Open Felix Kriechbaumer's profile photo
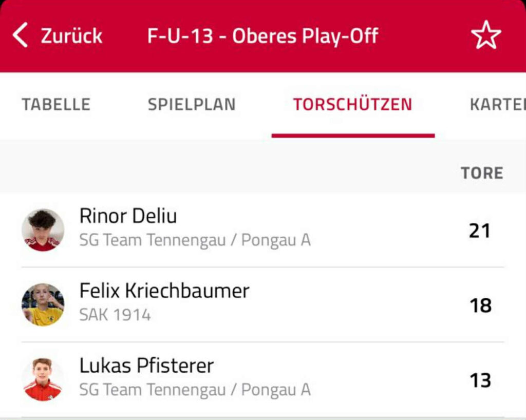The width and height of the screenshot is (526, 420). pyautogui.click(x=43, y=304)
